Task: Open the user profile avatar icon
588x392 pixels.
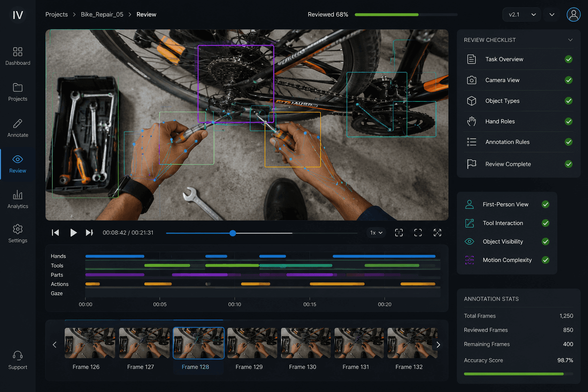Action: [x=573, y=15]
